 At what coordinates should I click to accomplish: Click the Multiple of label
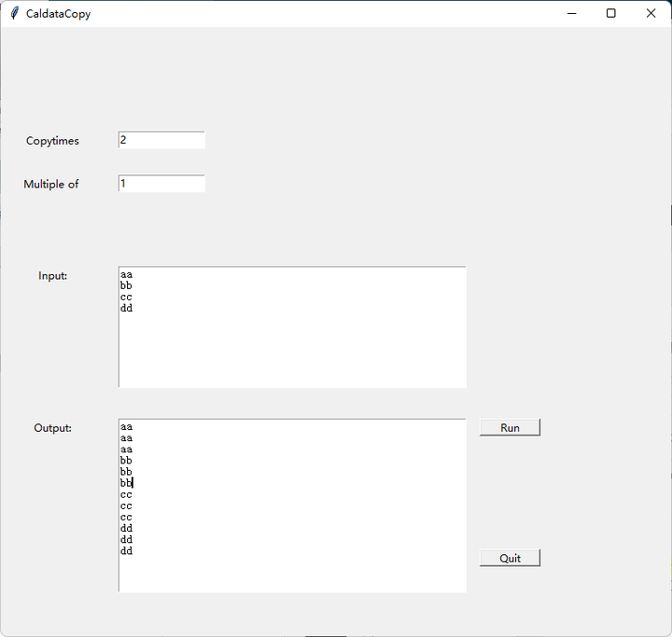pyautogui.click(x=51, y=185)
